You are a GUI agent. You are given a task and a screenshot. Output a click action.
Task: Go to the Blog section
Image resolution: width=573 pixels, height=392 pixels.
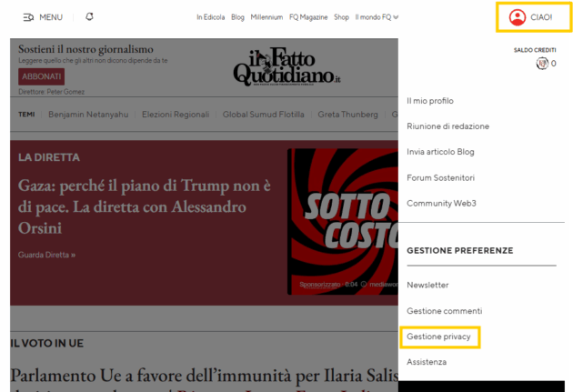pos(237,17)
